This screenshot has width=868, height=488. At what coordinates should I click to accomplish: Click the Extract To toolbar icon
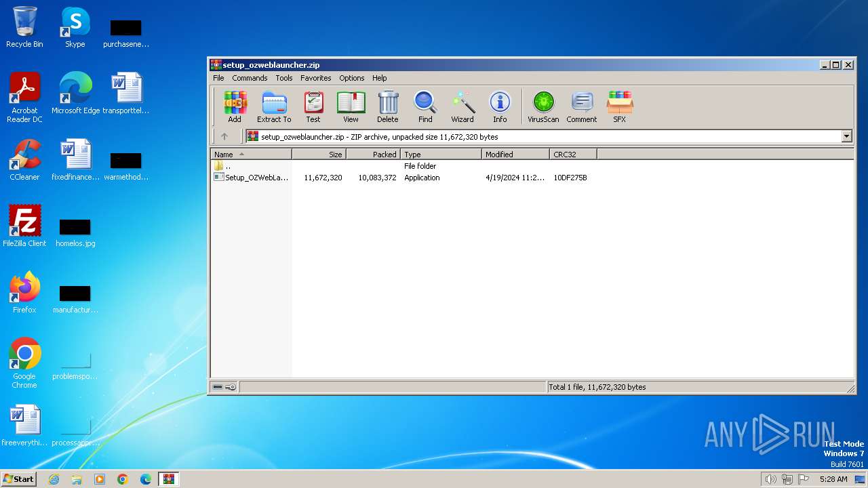click(x=274, y=107)
